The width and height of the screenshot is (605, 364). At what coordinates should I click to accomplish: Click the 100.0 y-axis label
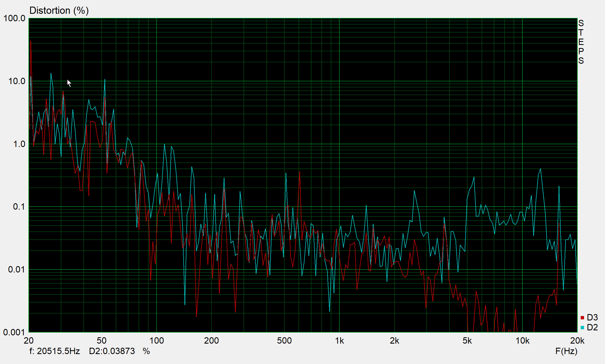coord(14,18)
